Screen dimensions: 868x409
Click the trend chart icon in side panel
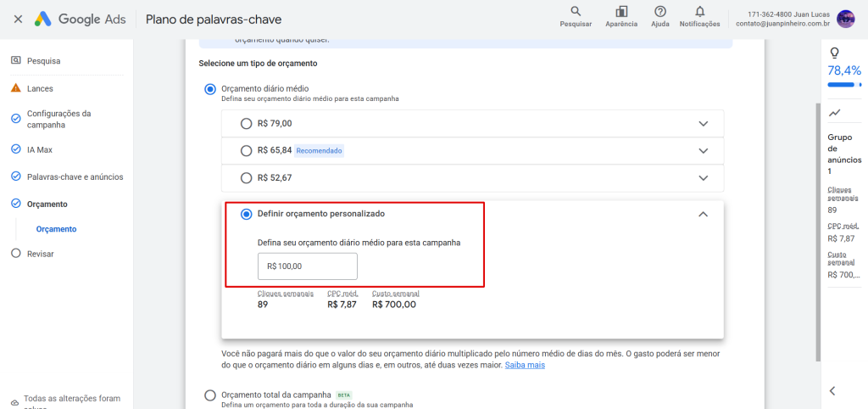point(834,113)
